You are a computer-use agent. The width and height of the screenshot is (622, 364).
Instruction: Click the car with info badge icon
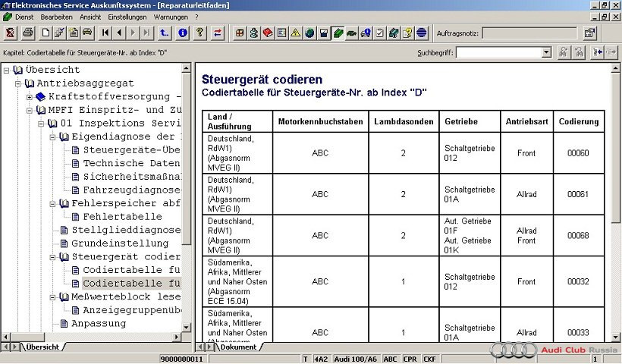[366, 33]
